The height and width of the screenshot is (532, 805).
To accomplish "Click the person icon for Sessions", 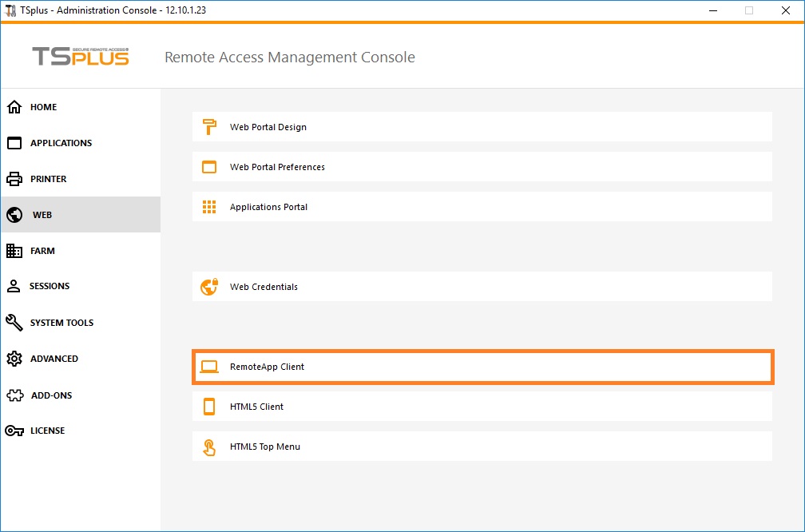I will [x=14, y=286].
